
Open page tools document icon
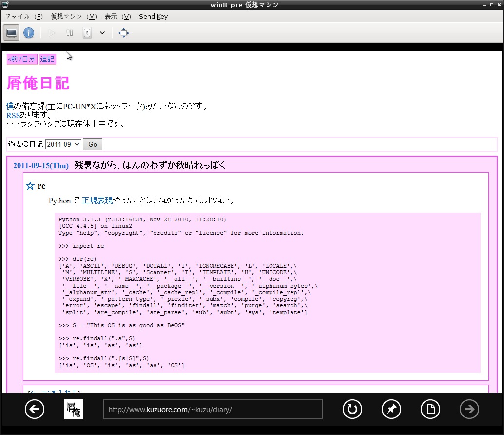pyautogui.click(x=430, y=409)
